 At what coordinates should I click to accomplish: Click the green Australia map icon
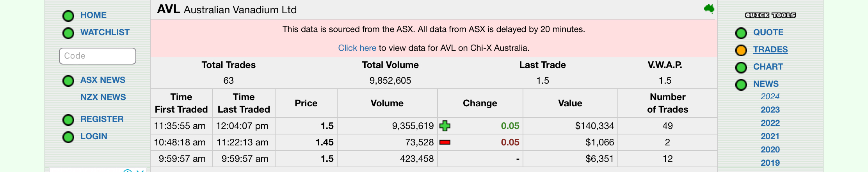[x=709, y=9]
